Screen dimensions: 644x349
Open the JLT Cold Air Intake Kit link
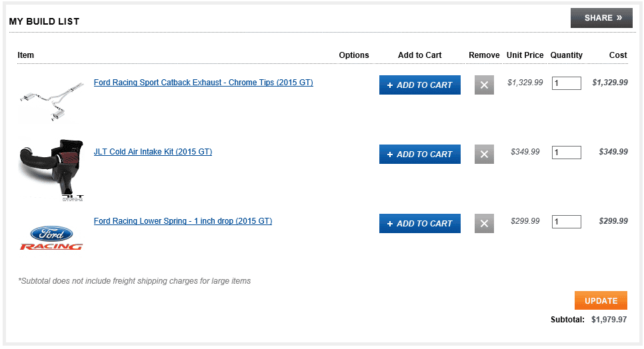[153, 152]
